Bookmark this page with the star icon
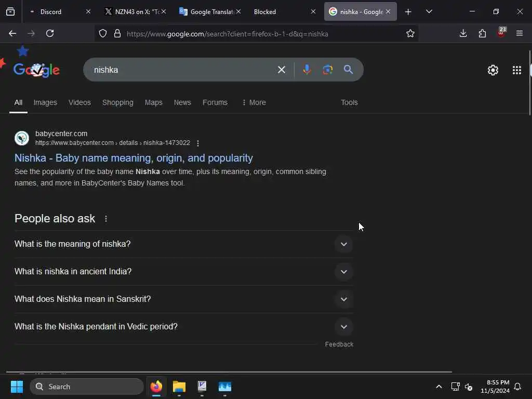 click(410, 34)
